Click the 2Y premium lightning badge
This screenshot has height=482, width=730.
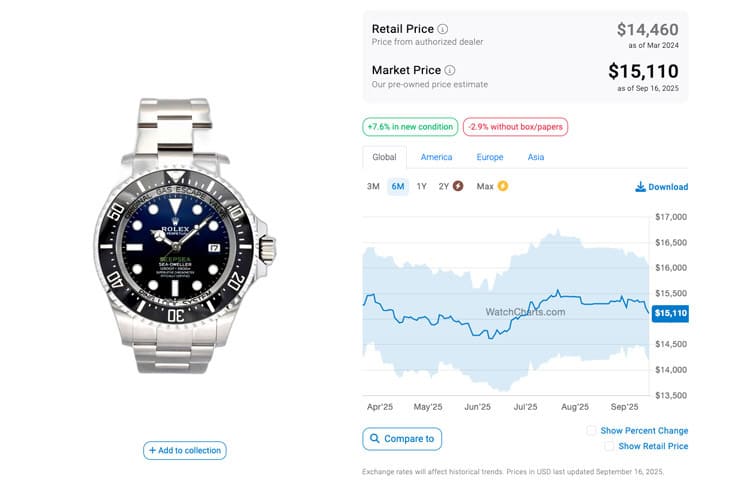(x=458, y=186)
